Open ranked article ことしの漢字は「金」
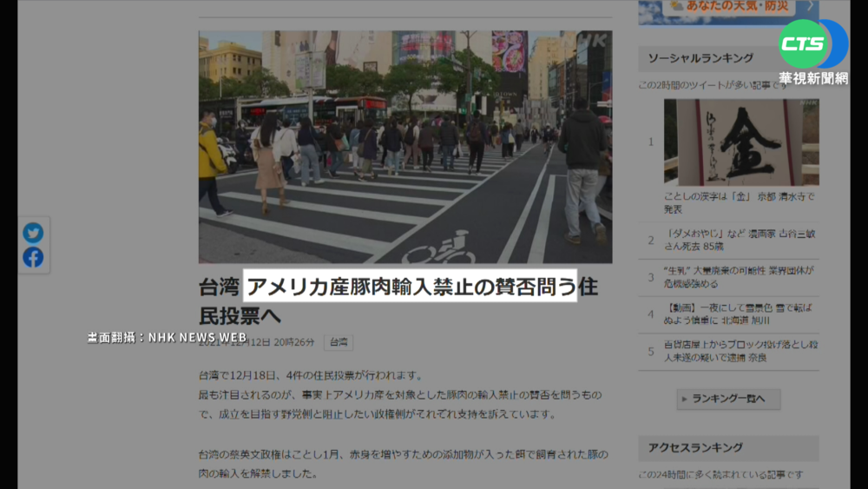Viewport: 868px width, 489px height. click(740, 202)
